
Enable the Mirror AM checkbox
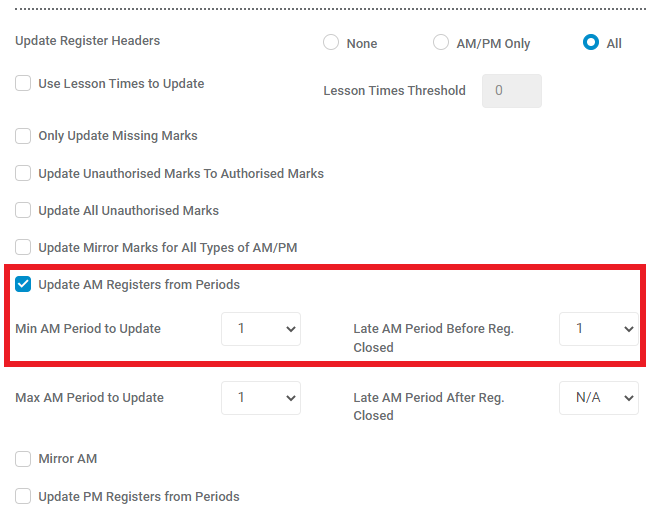click(23, 459)
